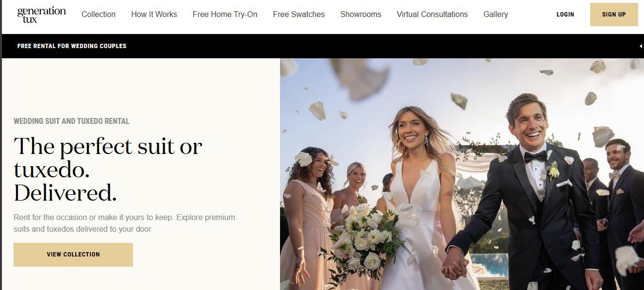The width and height of the screenshot is (644, 290).
Task: Click the Generation Tux logo
Action: pos(41,15)
